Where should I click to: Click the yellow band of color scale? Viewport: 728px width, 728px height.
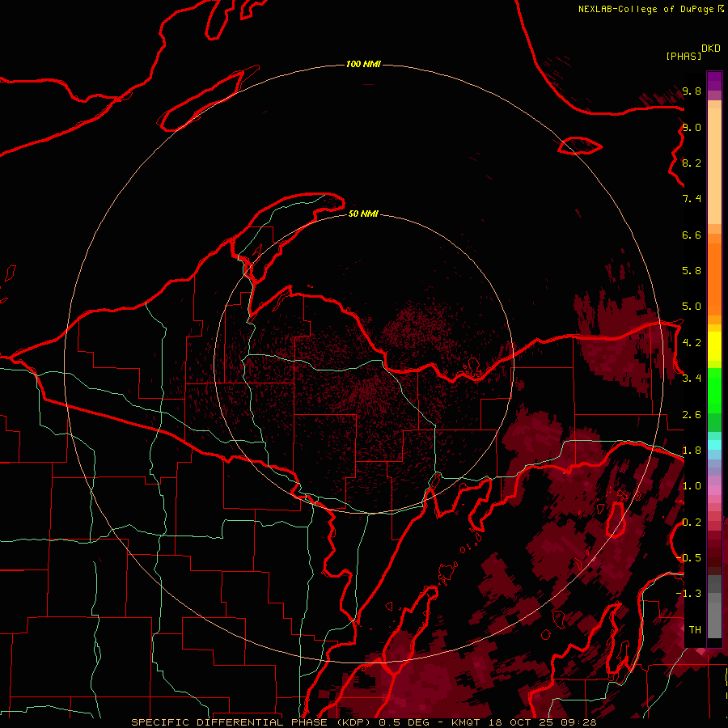[x=714, y=346]
